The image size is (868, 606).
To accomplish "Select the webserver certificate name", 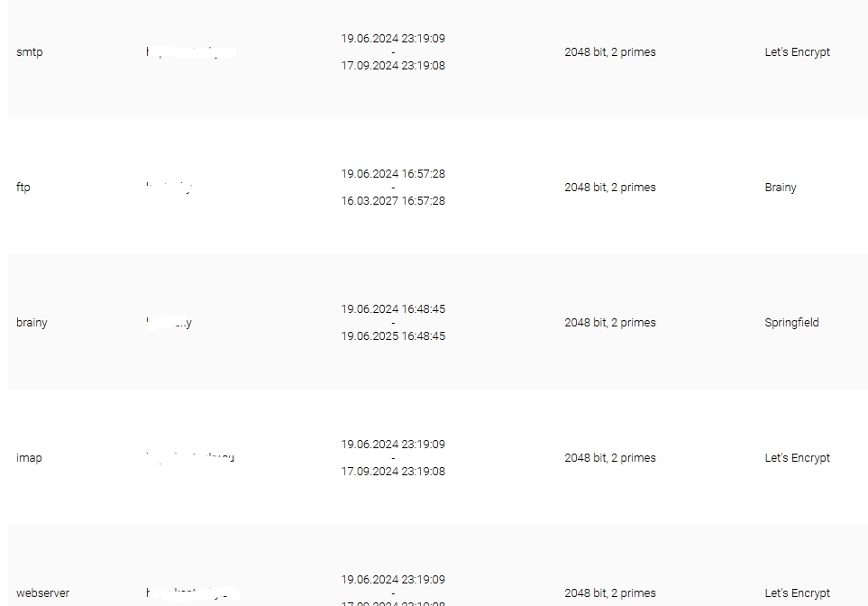I will point(42,593).
